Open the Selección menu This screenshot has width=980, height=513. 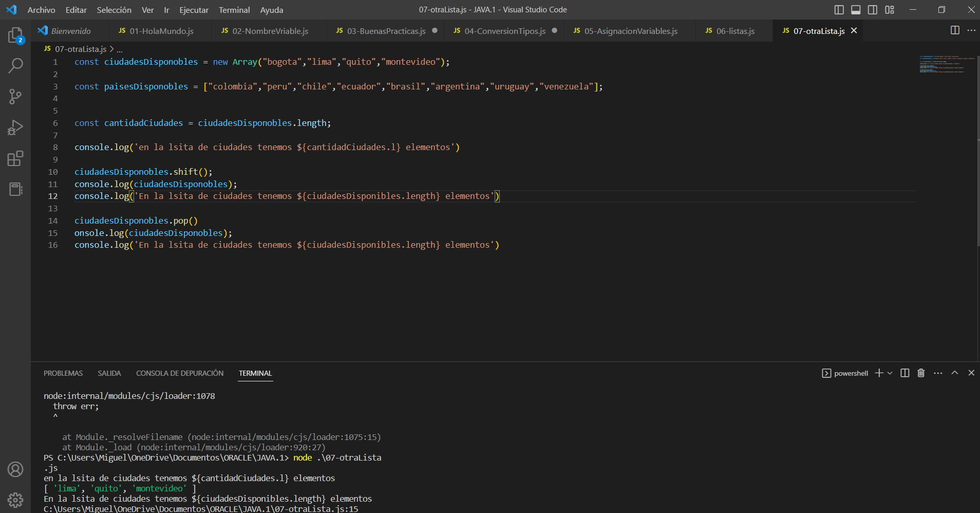point(114,10)
